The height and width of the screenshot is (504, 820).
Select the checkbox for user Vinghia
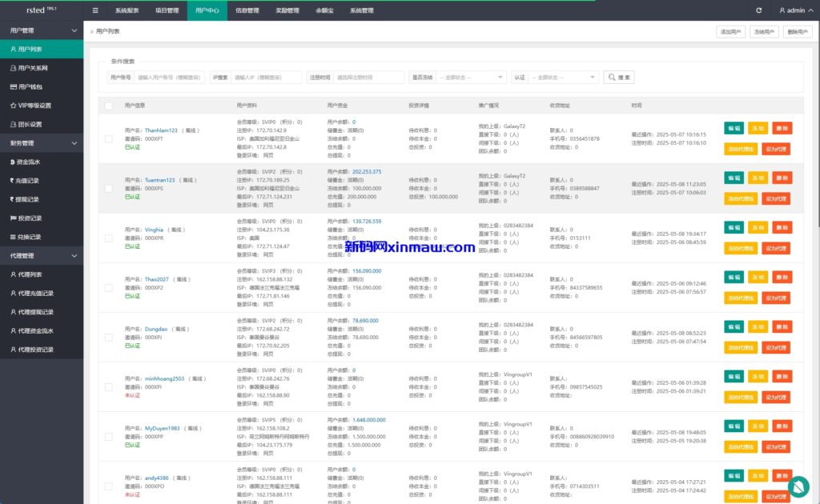(108, 238)
